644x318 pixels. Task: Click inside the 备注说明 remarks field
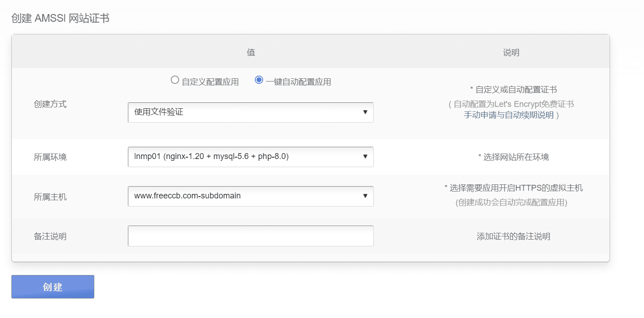tap(251, 236)
